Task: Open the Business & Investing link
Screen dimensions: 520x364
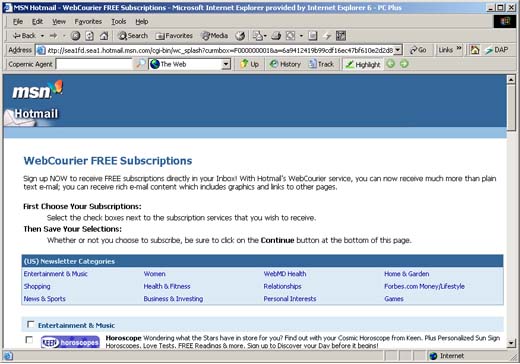Action: [173, 299]
